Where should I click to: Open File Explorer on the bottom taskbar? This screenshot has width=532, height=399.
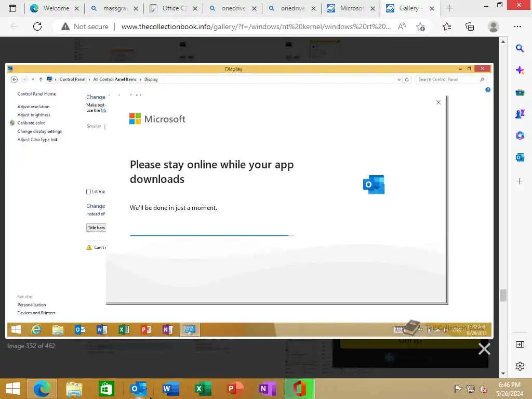[x=74, y=389]
